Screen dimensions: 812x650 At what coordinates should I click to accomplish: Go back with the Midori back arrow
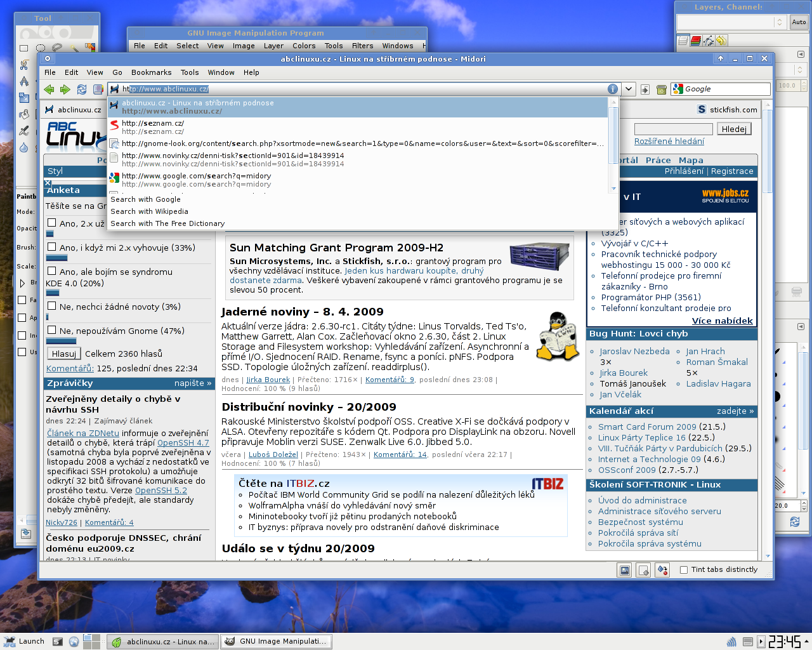click(x=49, y=90)
